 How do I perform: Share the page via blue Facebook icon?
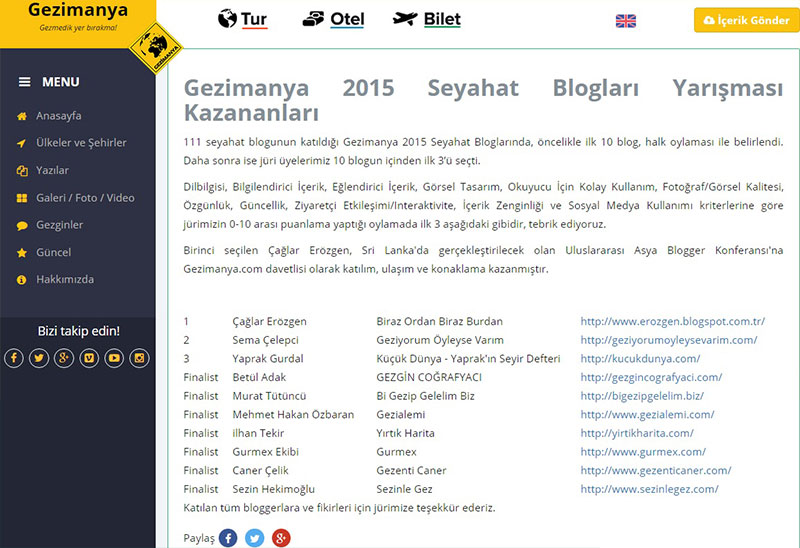pos(228,538)
